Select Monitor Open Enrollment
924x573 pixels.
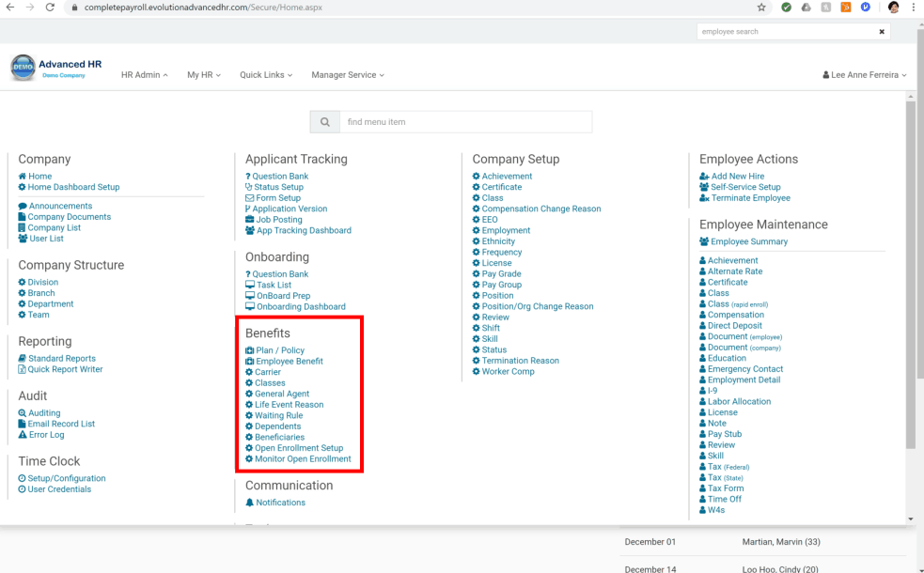pyautogui.click(x=303, y=458)
